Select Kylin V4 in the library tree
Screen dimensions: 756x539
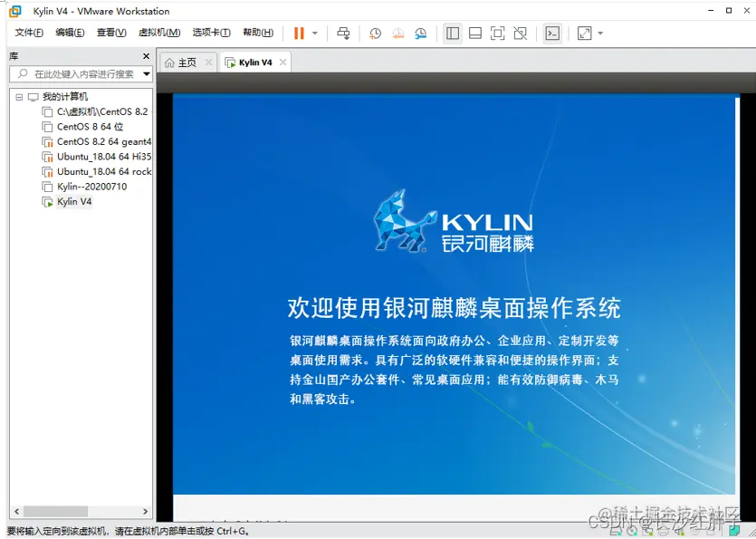[x=73, y=201]
